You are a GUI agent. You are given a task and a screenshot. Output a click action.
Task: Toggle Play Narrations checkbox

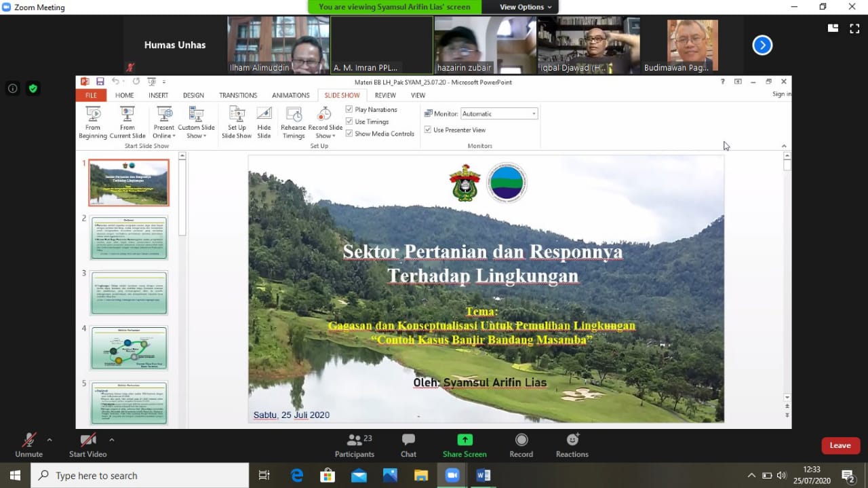(349, 109)
